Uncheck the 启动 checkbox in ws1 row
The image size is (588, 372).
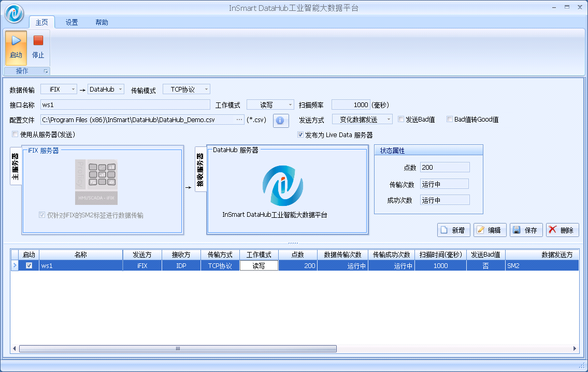[29, 265]
